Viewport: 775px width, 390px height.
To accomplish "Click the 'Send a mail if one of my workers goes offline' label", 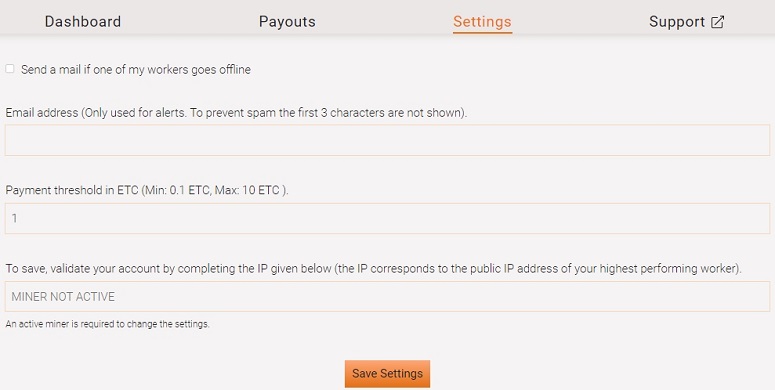I will (x=136, y=70).
